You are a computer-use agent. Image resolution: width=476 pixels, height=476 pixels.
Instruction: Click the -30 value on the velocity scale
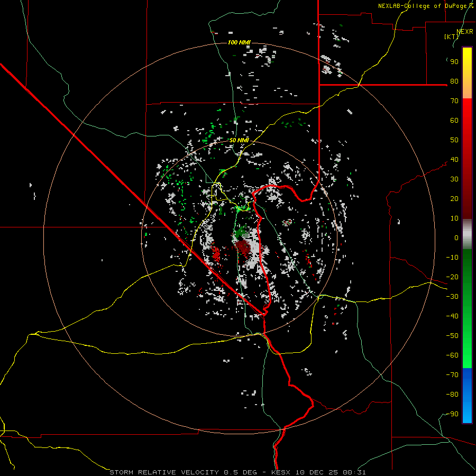pyautogui.click(x=452, y=297)
